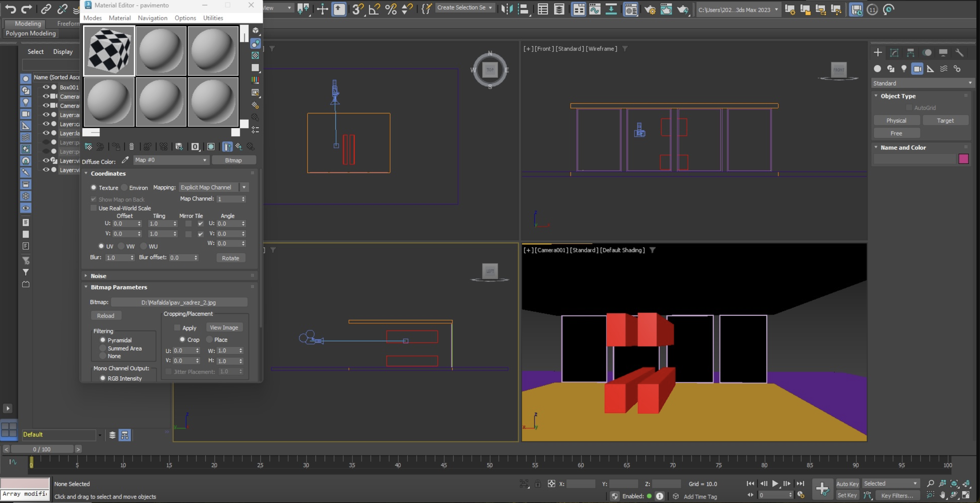Viewport: 980px width, 503px height.
Task: Click the Target camera button
Action: tap(945, 121)
